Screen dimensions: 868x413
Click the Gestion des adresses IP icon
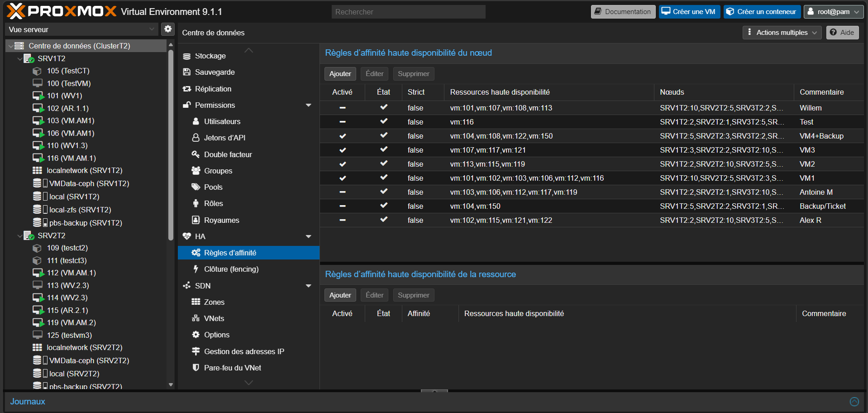196,351
